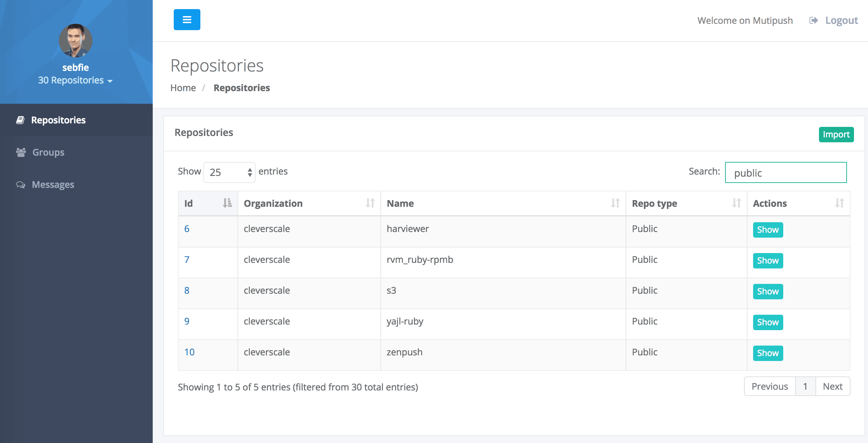Click cleverscale in the harviewer row
The width and height of the screenshot is (868, 443).
click(267, 229)
